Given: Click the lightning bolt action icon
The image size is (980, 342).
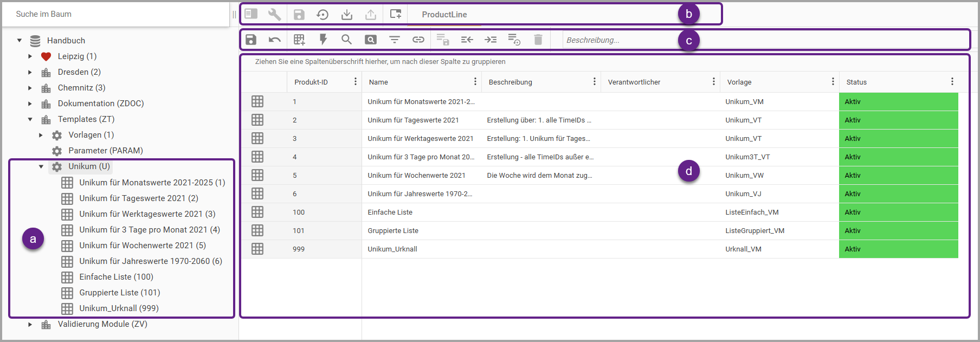Looking at the screenshot, I should point(323,40).
